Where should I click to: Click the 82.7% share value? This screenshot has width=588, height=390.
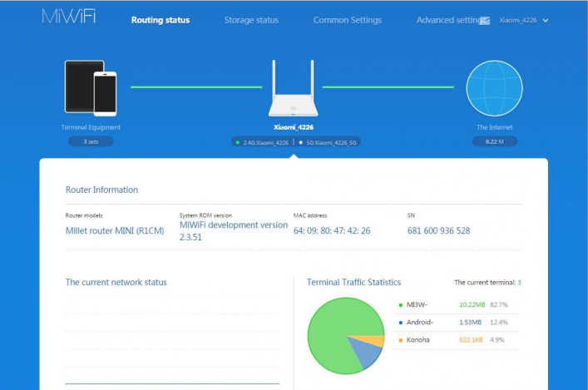pos(499,304)
